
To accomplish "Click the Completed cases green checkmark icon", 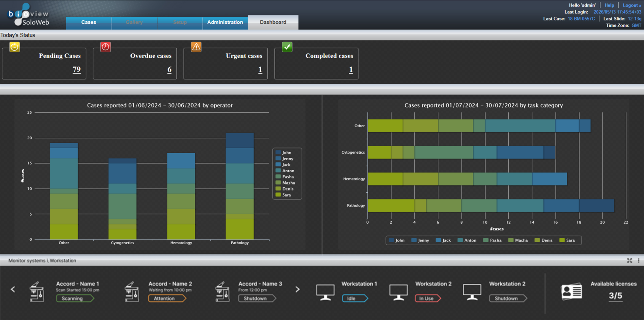I will pyautogui.click(x=287, y=47).
